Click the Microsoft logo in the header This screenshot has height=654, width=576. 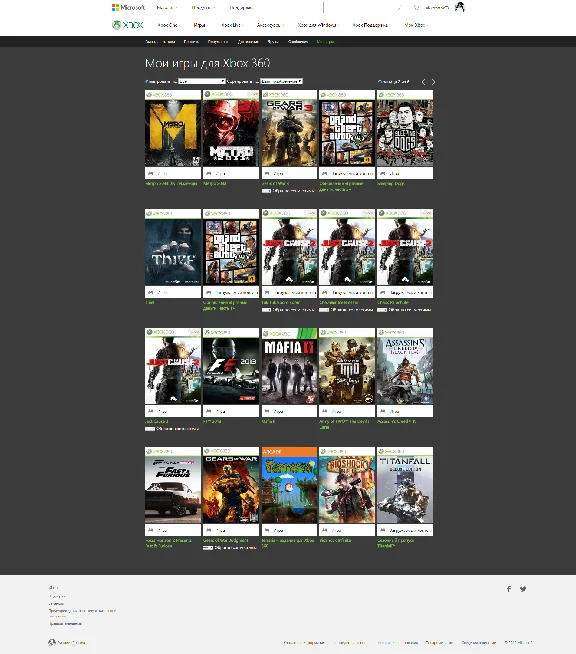pos(128,8)
